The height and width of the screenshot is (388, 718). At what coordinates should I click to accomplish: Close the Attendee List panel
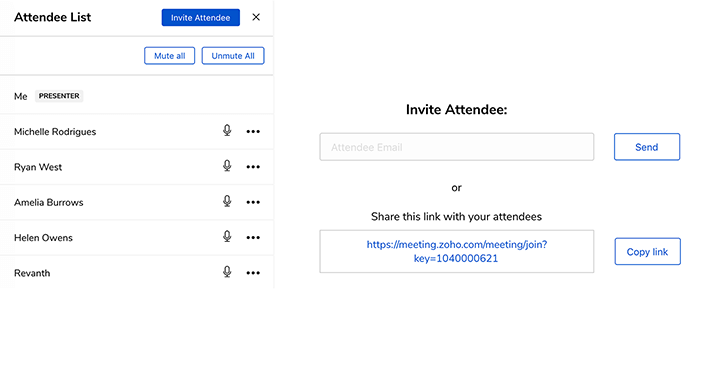tap(256, 17)
